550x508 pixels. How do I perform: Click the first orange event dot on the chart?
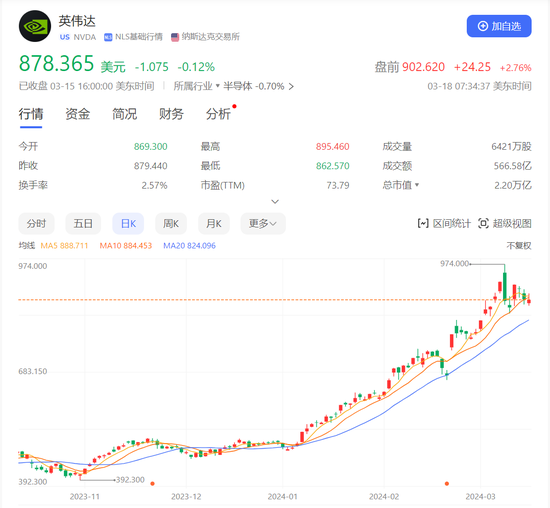pos(152,483)
